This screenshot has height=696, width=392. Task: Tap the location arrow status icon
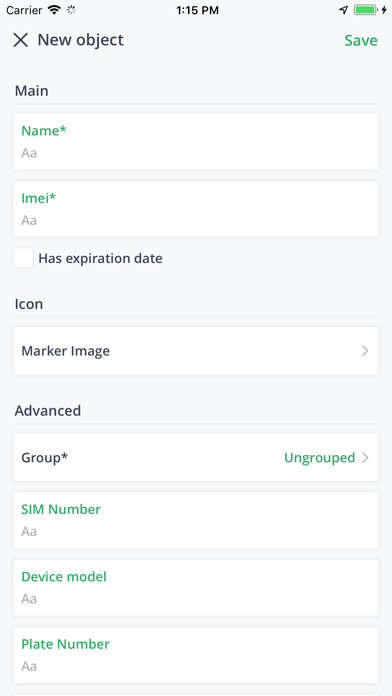click(344, 10)
